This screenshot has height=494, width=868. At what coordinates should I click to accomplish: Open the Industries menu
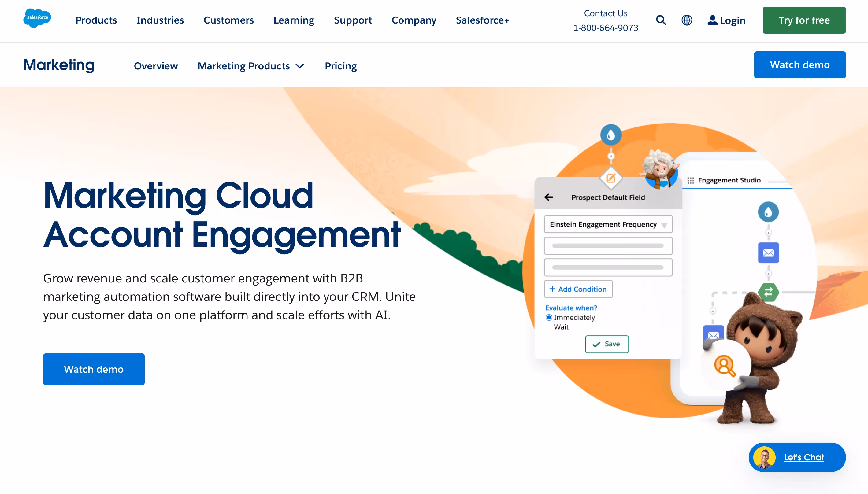click(x=160, y=20)
